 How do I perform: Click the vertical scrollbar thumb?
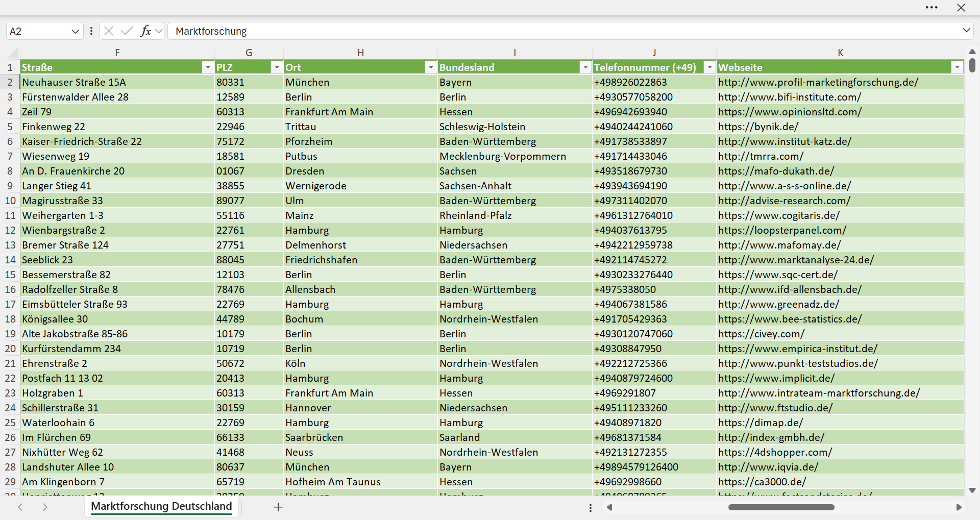click(972, 65)
